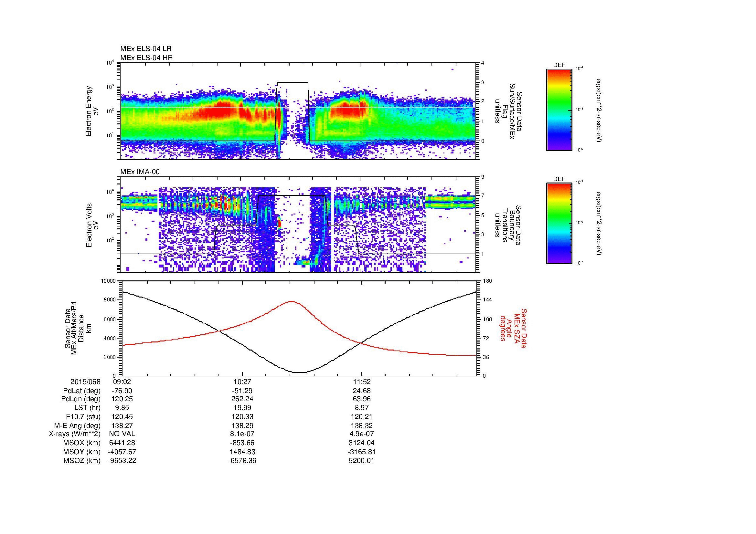The height and width of the screenshot is (534, 756).
Task: Click the MSOZ value '-9653.22'
Action: pyautogui.click(x=122, y=461)
